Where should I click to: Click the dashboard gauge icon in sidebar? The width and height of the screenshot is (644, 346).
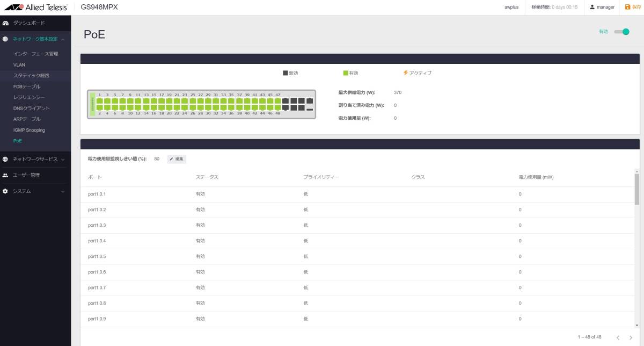click(x=5, y=23)
